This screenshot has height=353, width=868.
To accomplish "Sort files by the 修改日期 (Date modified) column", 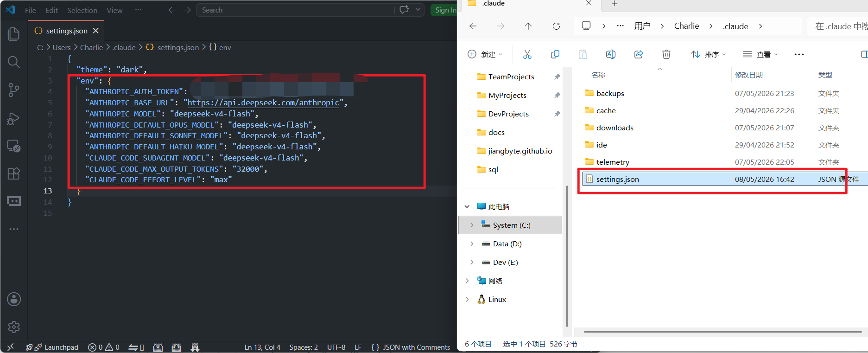I will pyautogui.click(x=749, y=75).
